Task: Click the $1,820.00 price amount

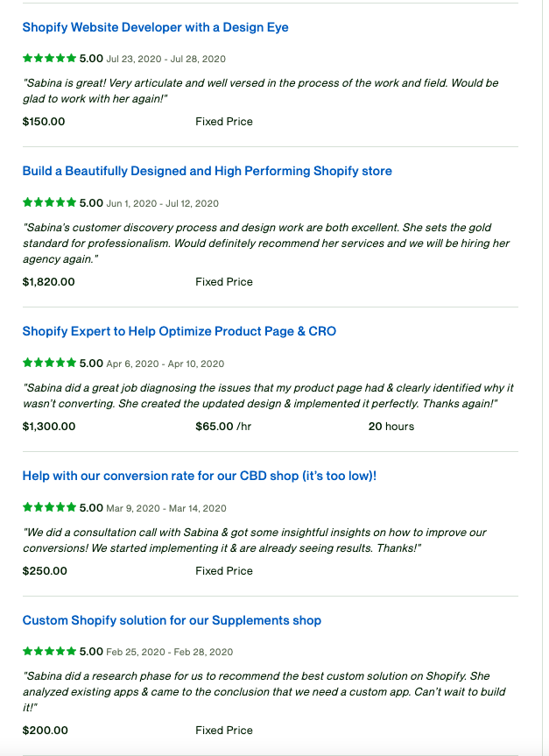Action: click(x=48, y=282)
